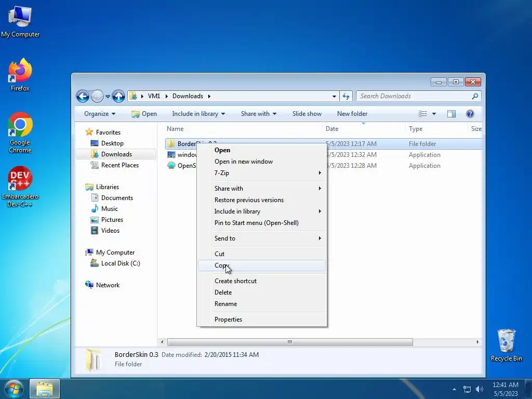Choose Delete from the context menu

point(262,292)
